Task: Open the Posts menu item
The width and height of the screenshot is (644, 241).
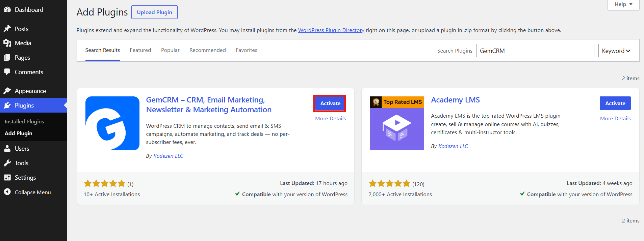Action: (x=33, y=29)
